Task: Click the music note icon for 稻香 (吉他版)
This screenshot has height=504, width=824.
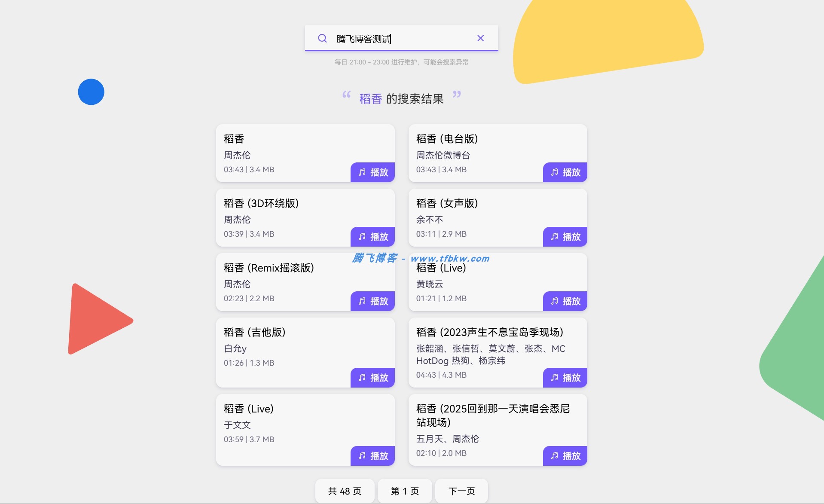Action: tap(361, 378)
